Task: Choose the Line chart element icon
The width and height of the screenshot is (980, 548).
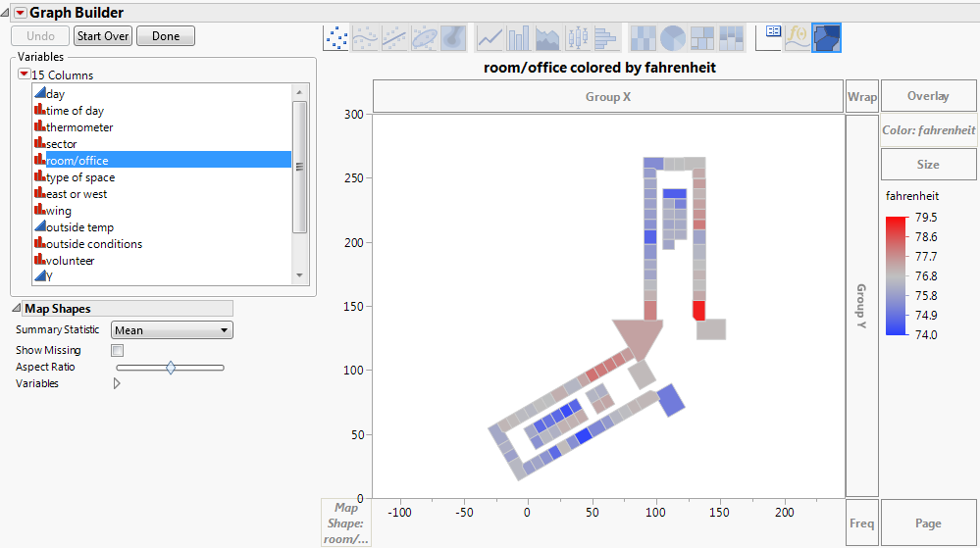Action: [490, 37]
